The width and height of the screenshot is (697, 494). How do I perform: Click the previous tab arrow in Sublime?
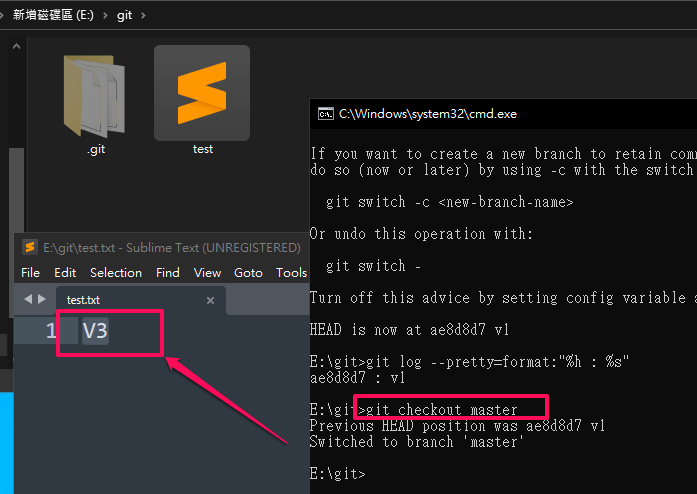(28, 299)
